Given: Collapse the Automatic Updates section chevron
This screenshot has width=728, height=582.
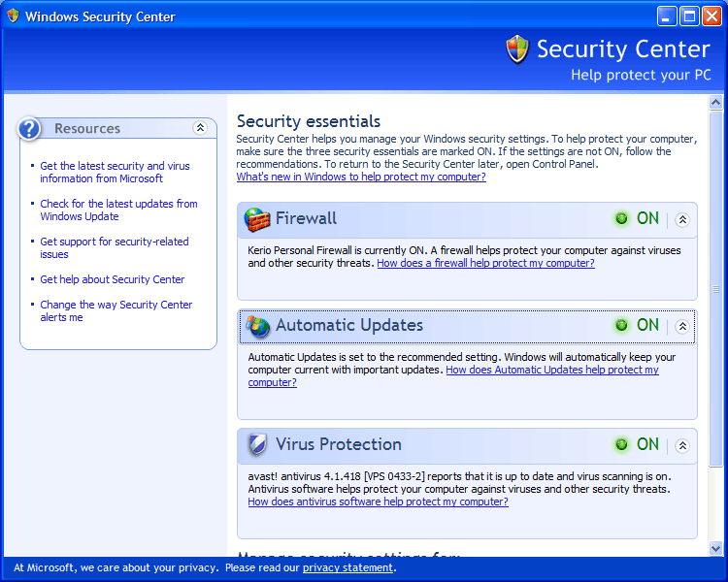Looking at the screenshot, I should [682, 326].
